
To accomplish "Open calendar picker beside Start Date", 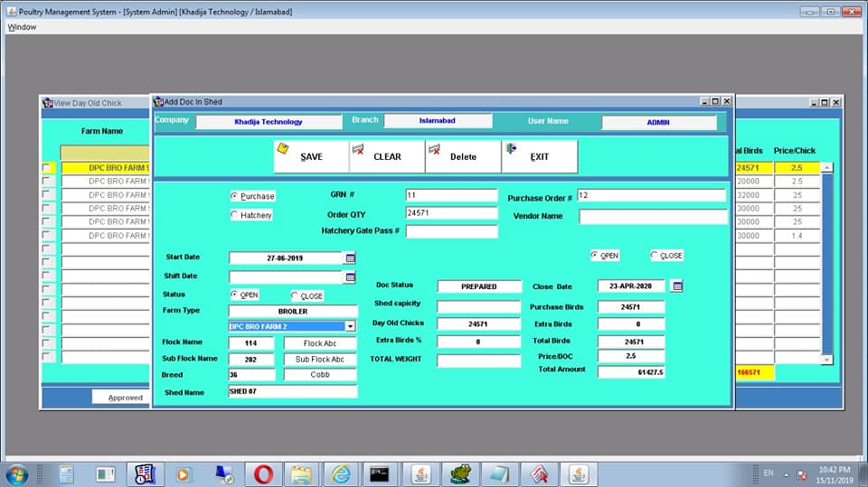I will pos(350,258).
